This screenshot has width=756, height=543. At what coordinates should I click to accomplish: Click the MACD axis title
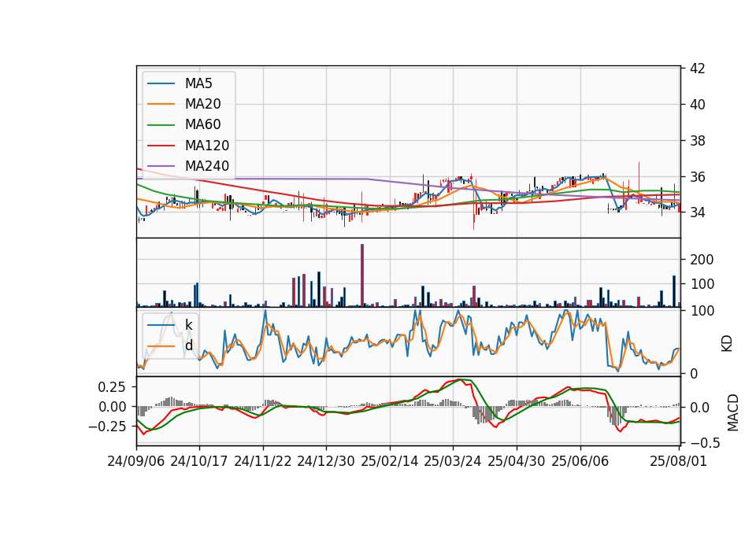[x=732, y=412]
